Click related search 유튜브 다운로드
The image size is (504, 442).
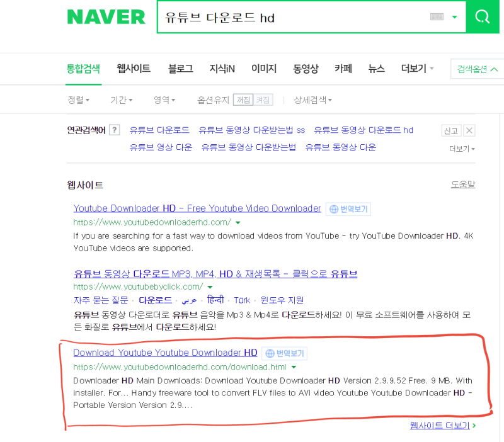(x=159, y=130)
